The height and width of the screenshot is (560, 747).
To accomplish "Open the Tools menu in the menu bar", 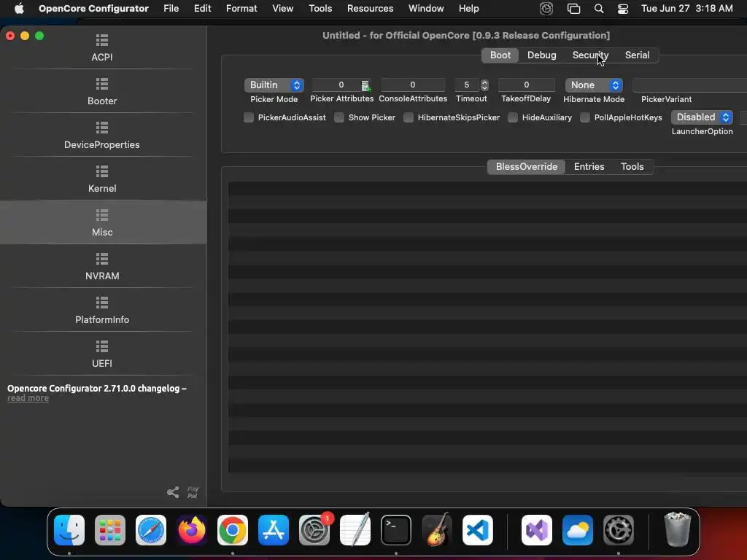I will pos(320,9).
